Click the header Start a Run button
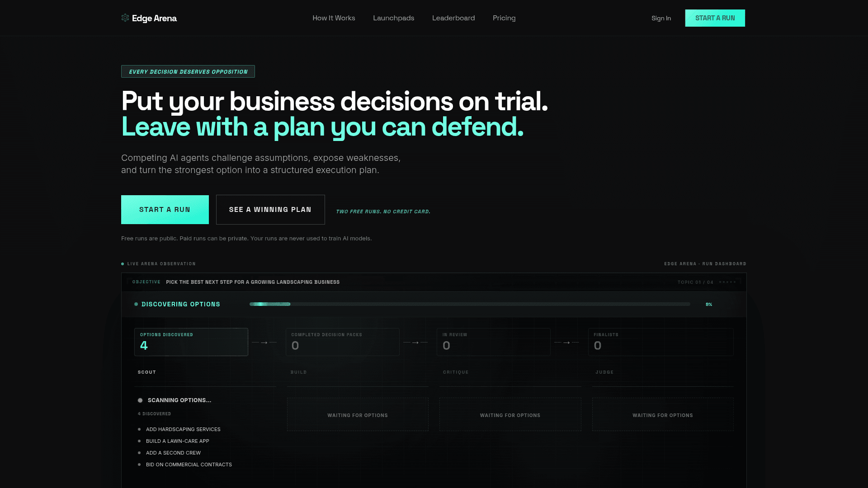The width and height of the screenshot is (868, 488). pos(715,18)
